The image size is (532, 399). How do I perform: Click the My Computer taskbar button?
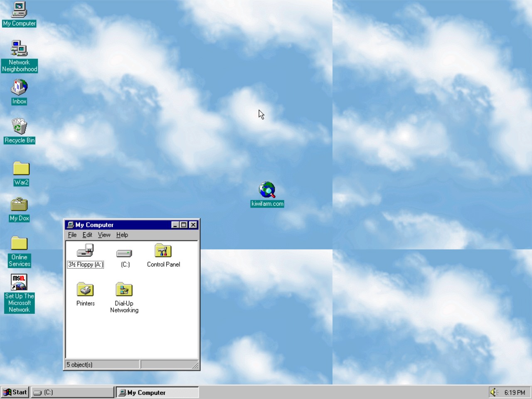coord(157,392)
